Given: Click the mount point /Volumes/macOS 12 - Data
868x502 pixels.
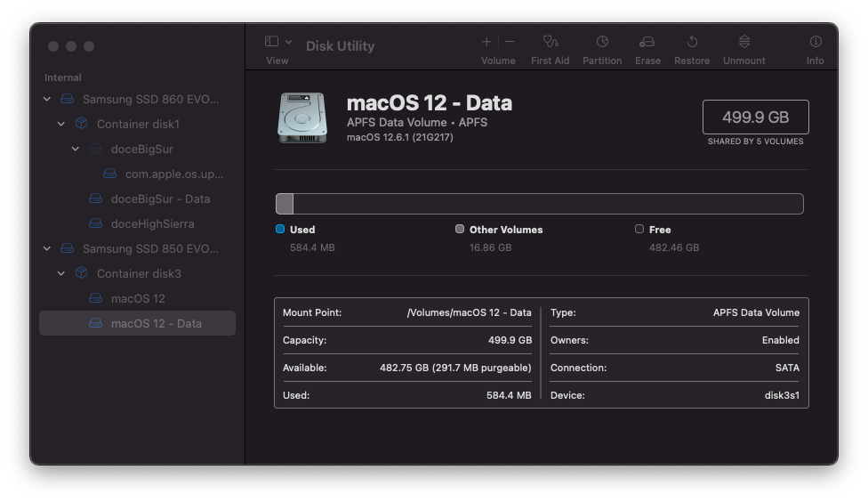Looking at the screenshot, I should click(469, 312).
